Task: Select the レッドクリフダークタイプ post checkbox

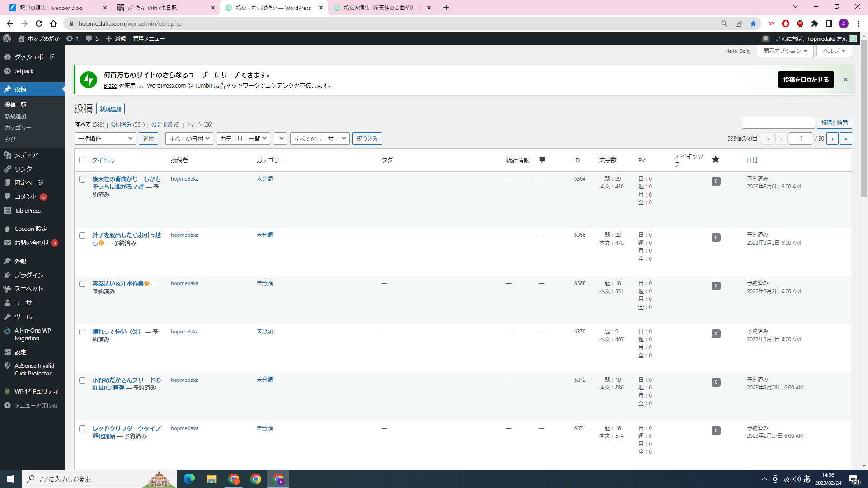Action: click(82, 428)
